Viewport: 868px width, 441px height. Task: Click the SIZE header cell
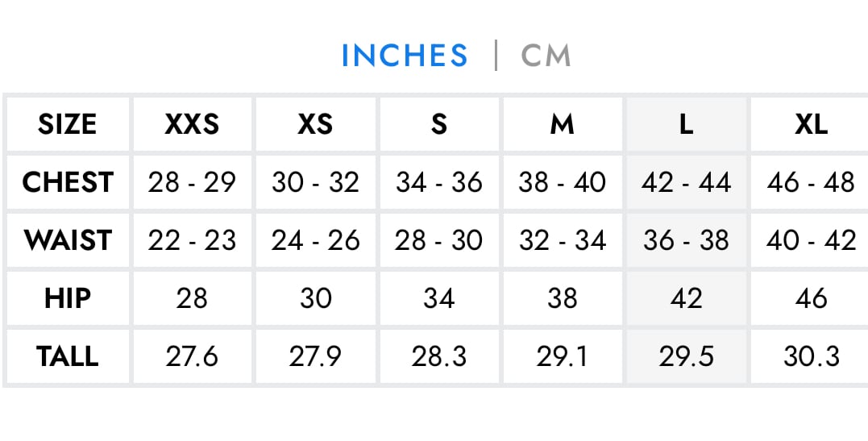pyautogui.click(x=67, y=124)
